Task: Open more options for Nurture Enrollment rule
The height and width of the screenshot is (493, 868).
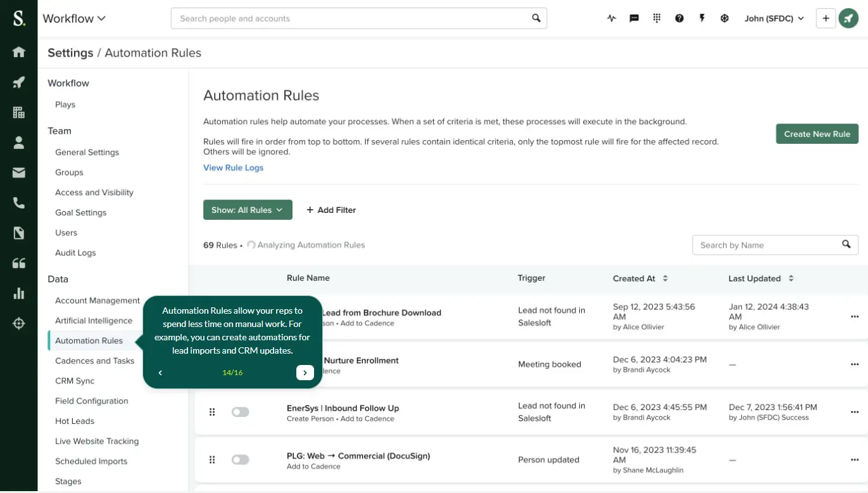Action: click(855, 364)
